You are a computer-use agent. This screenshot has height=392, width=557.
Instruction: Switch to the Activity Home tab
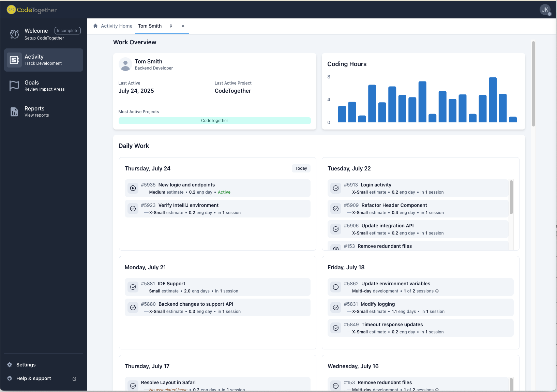tap(112, 26)
